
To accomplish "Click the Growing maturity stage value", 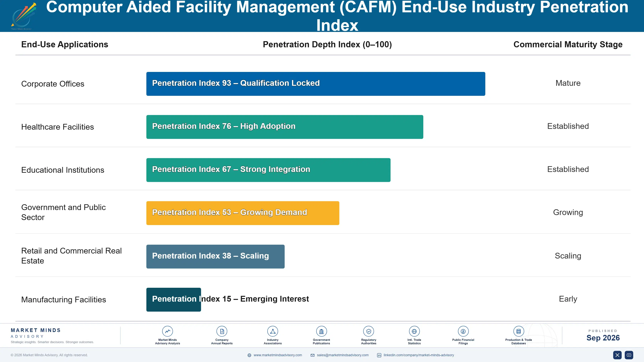I will (568, 213).
